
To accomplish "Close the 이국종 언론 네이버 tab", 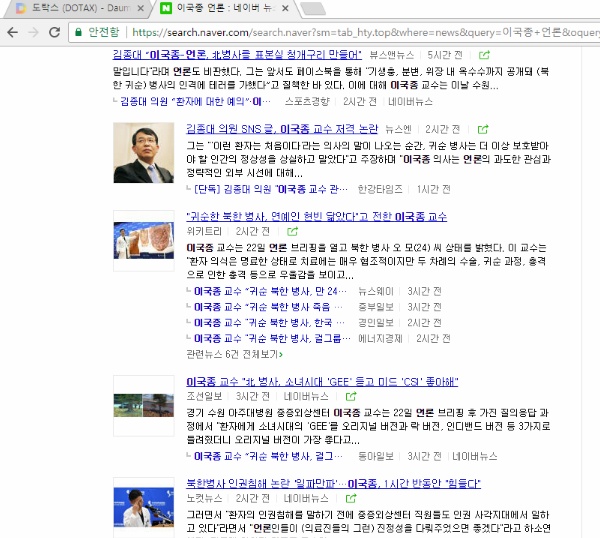I will pyautogui.click(x=285, y=8).
